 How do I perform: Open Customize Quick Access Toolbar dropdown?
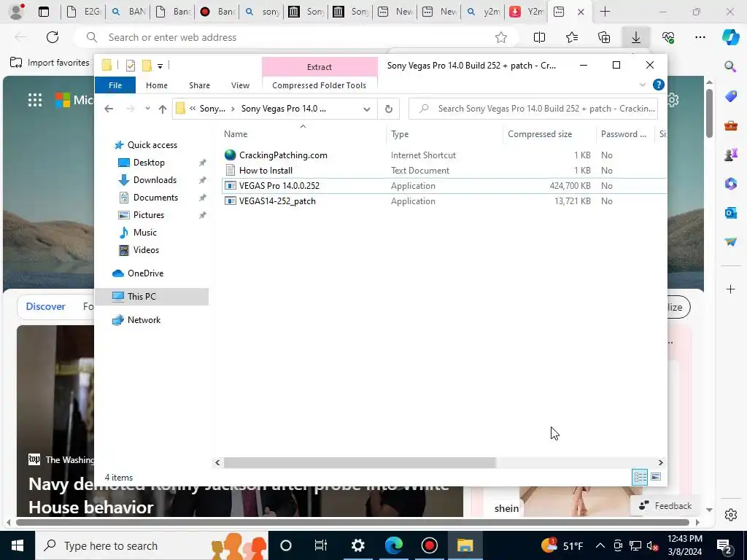coord(160,66)
